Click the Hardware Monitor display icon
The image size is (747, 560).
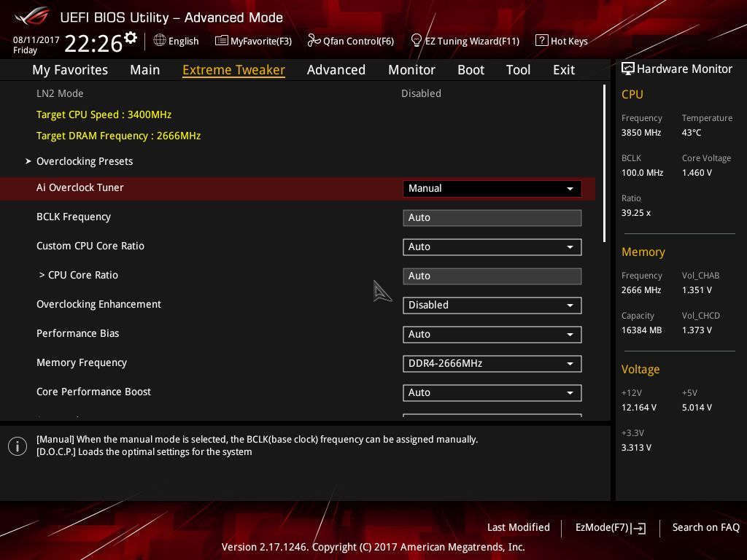click(x=628, y=69)
